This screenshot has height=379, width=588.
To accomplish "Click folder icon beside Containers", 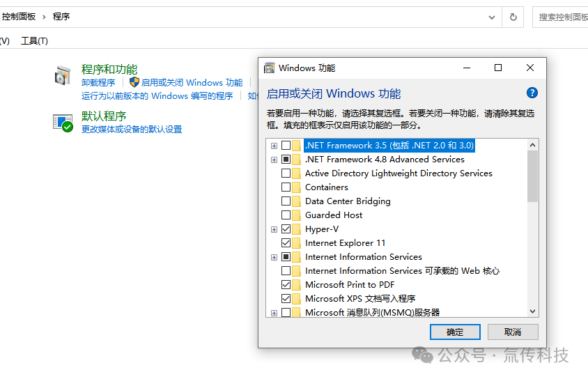I will [296, 187].
